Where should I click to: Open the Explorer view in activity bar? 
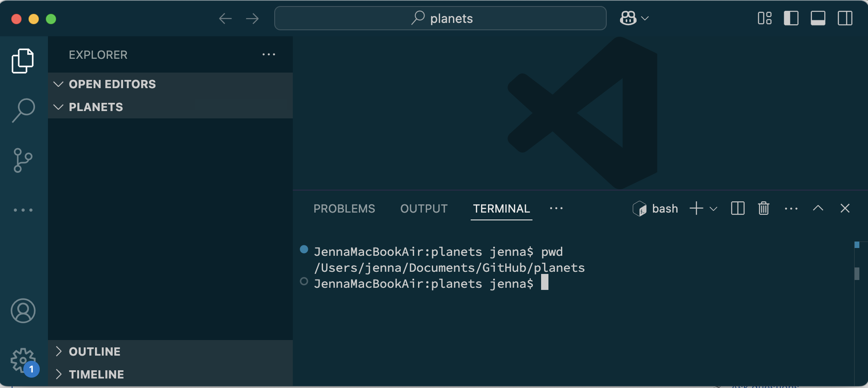(x=23, y=61)
